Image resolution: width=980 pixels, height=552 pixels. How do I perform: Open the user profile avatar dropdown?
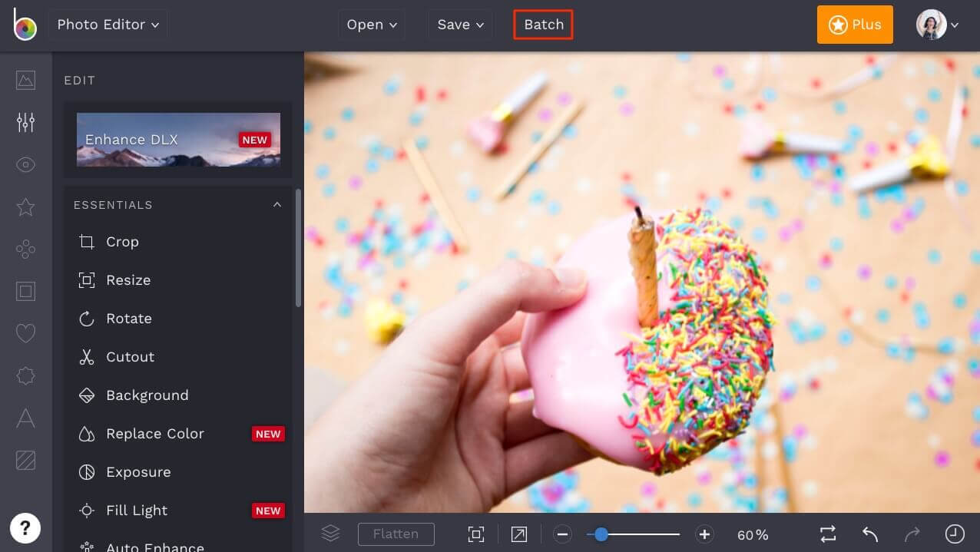click(938, 25)
